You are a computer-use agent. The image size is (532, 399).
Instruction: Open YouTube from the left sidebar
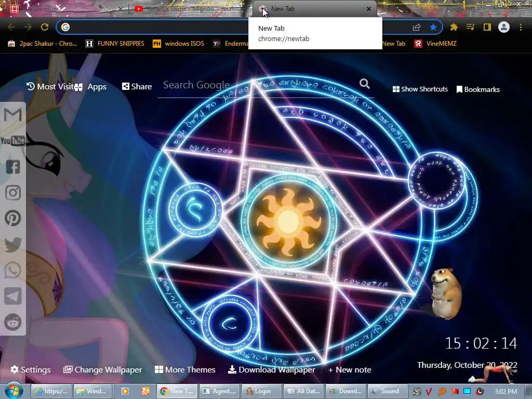coord(12,140)
